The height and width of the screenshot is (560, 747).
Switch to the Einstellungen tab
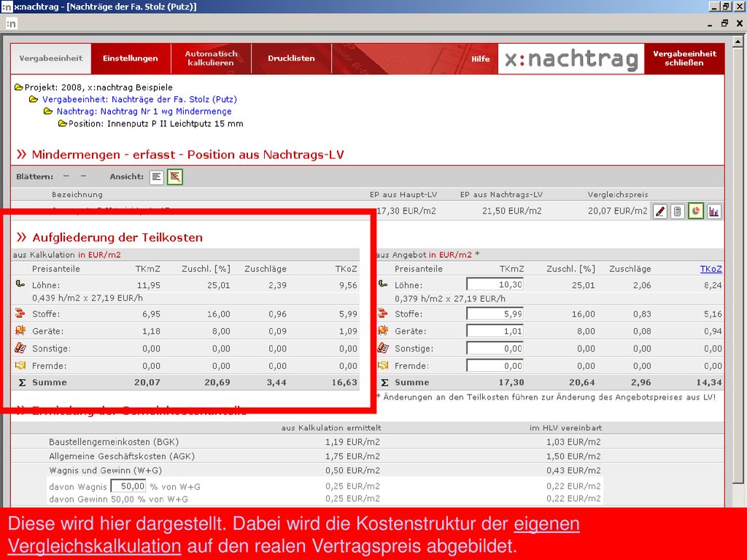(130, 58)
